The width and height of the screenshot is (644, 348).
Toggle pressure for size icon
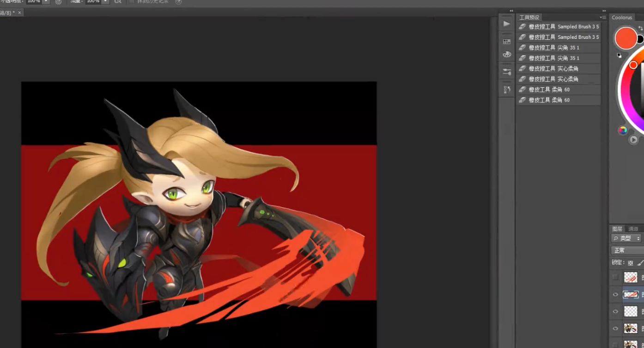coord(178,2)
